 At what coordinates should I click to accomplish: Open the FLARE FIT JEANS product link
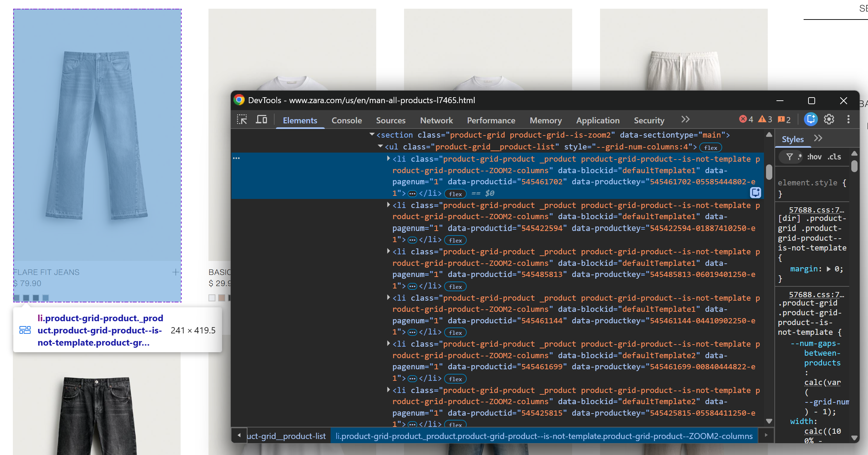tap(46, 272)
